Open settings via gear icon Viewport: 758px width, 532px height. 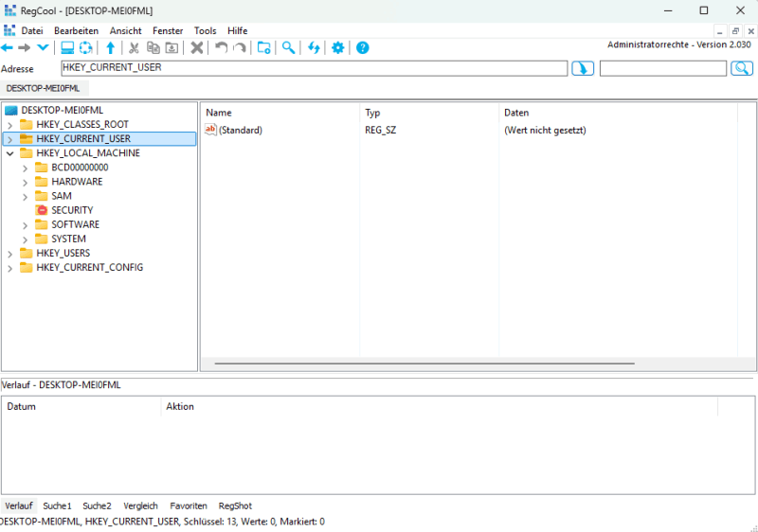point(337,48)
